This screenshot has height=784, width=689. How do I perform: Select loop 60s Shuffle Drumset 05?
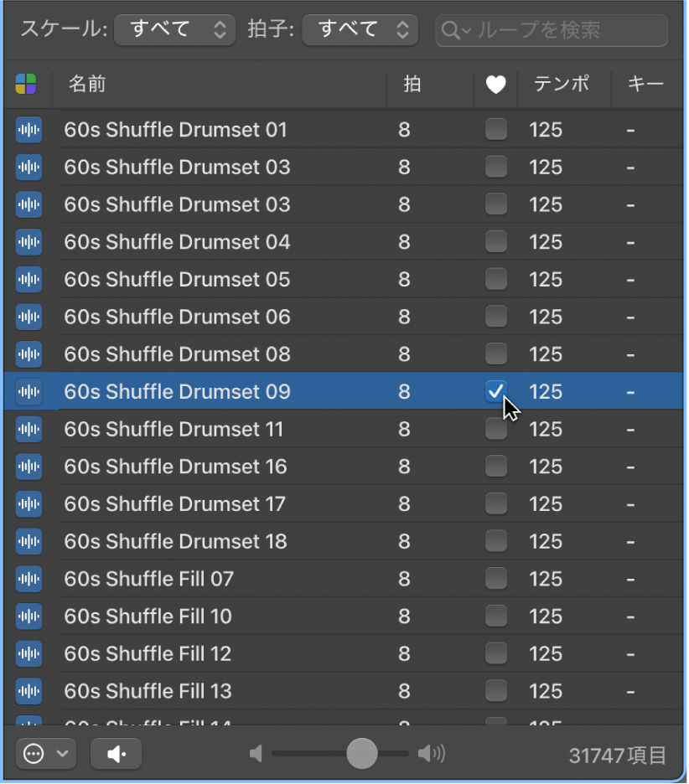[x=177, y=280]
